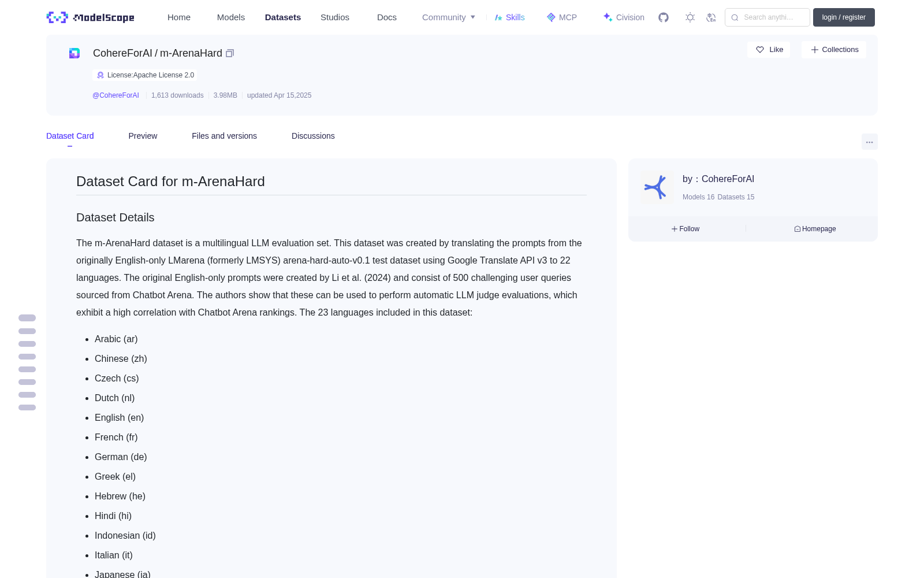Screen dimensions: 924x578
Task: Like this dataset with heart button
Action: 769,50
